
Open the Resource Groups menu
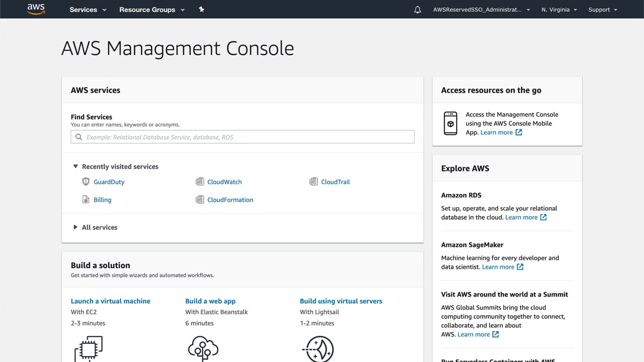[x=151, y=10]
